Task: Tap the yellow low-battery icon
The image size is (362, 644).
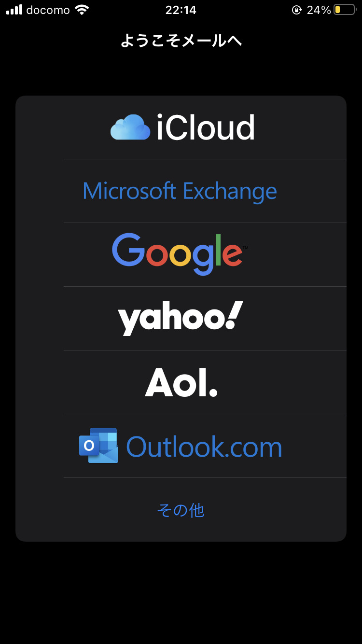Action: click(345, 10)
